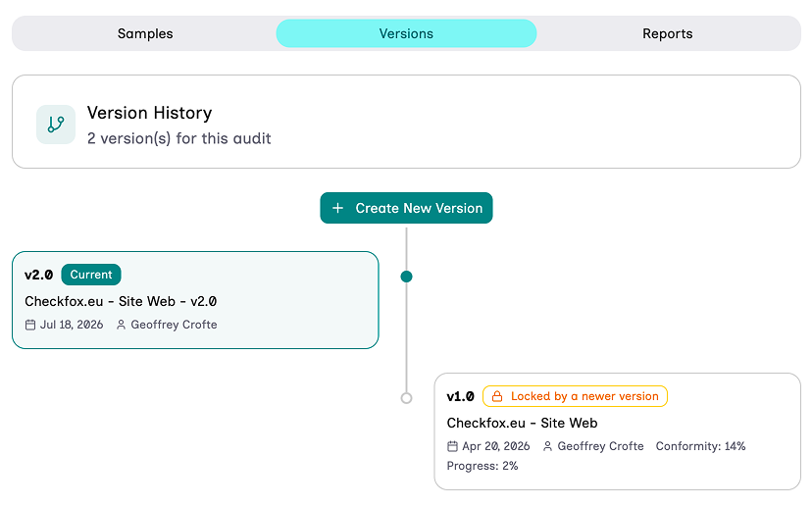Click the calendar icon next to Jul 18, 2026
Image resolution: width=812 pixels, height=506 pixels.
tap(30, 325)
